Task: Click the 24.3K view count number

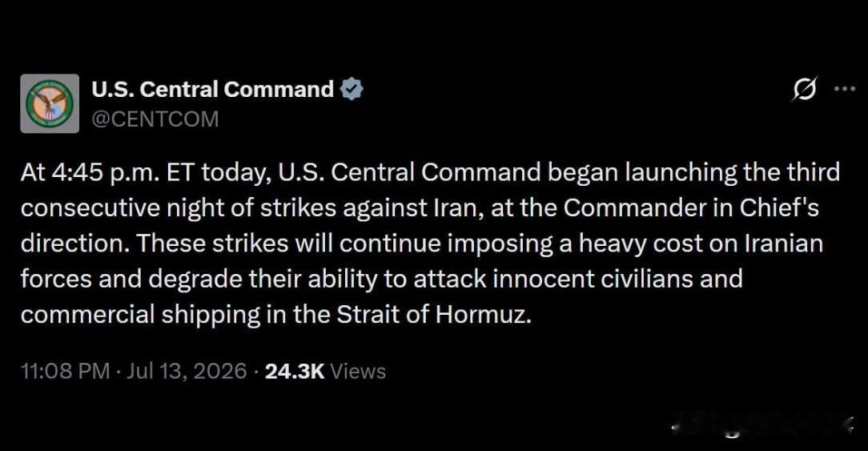Action: pyautogui.click(x=295, y=371)
